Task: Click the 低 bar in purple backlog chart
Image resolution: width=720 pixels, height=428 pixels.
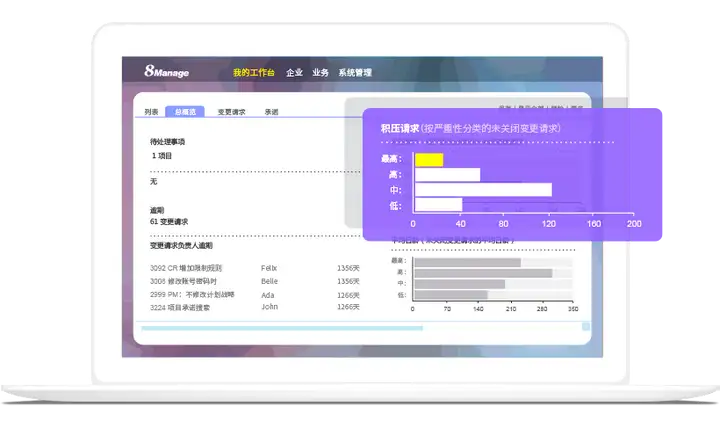Action: (x=439, y=205)
